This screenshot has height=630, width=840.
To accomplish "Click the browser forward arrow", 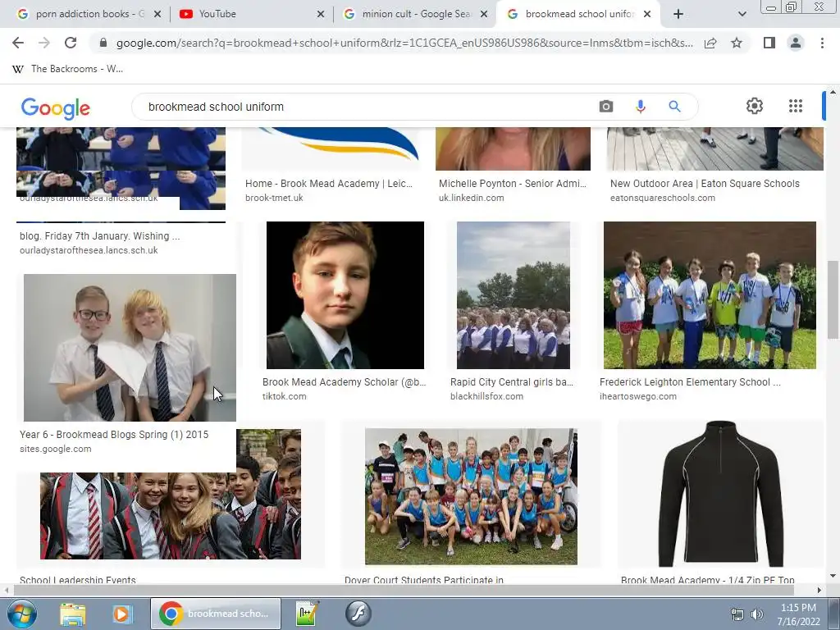I will point(44,43).
